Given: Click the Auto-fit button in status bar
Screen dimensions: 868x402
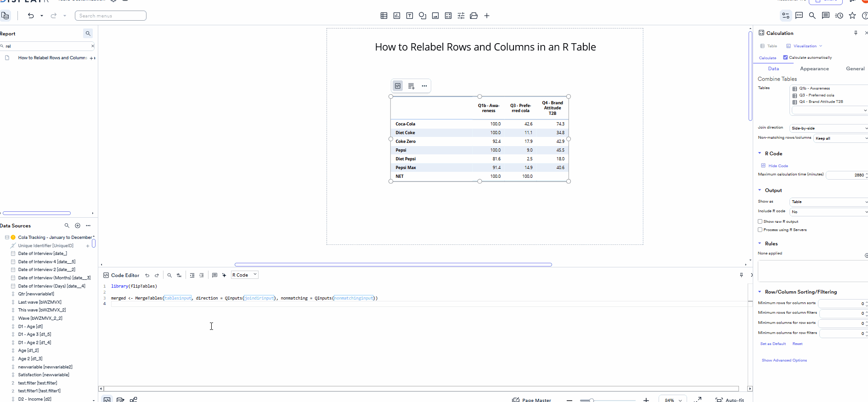Looking at the screenshot, I should 730,400.
